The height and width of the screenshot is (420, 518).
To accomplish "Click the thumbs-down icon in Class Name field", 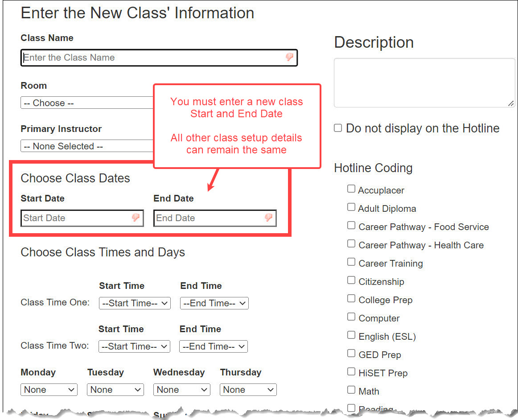I will [290, 58].
